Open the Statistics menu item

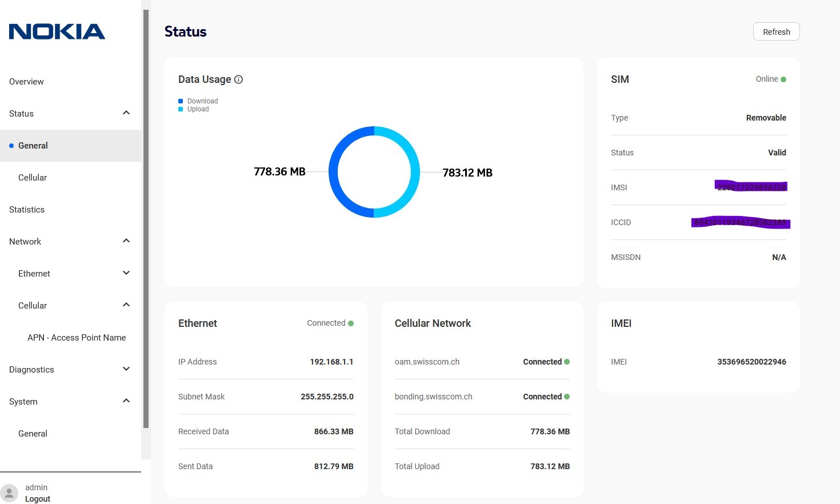point(27,210)
